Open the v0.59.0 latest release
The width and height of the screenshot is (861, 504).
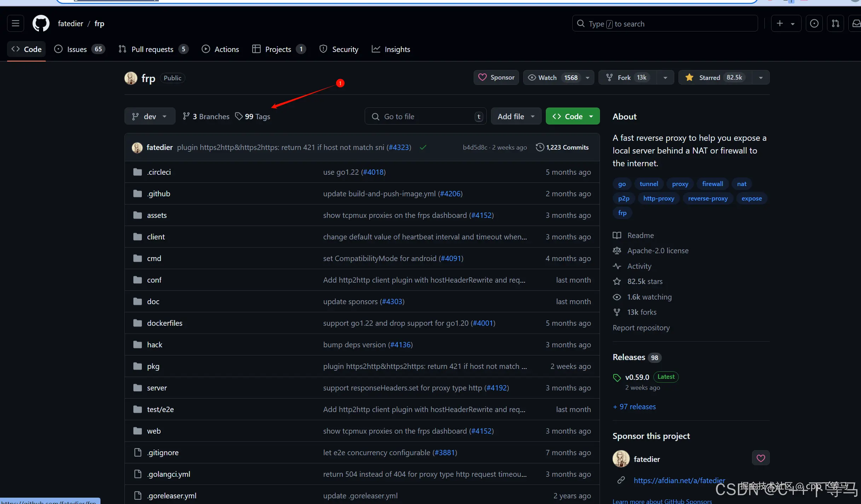[637, 377]
